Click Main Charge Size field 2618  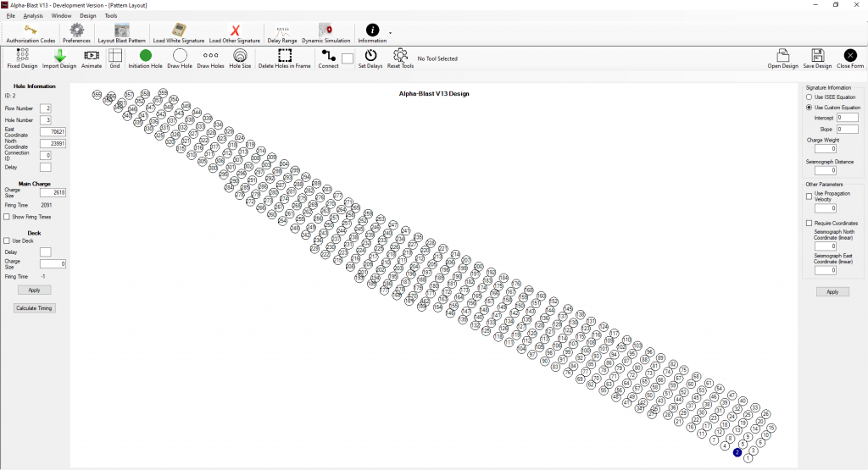[x=53, y=192]
